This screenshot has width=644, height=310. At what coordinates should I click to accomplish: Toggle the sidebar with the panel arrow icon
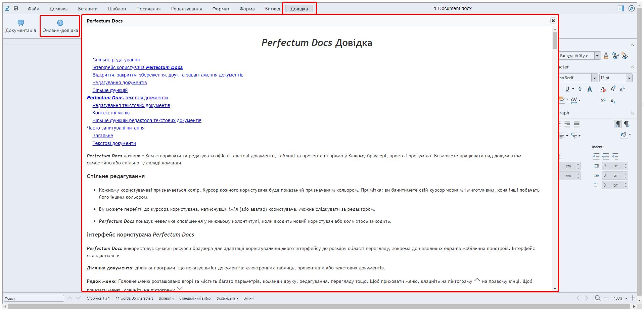click(x=621, y=8)
